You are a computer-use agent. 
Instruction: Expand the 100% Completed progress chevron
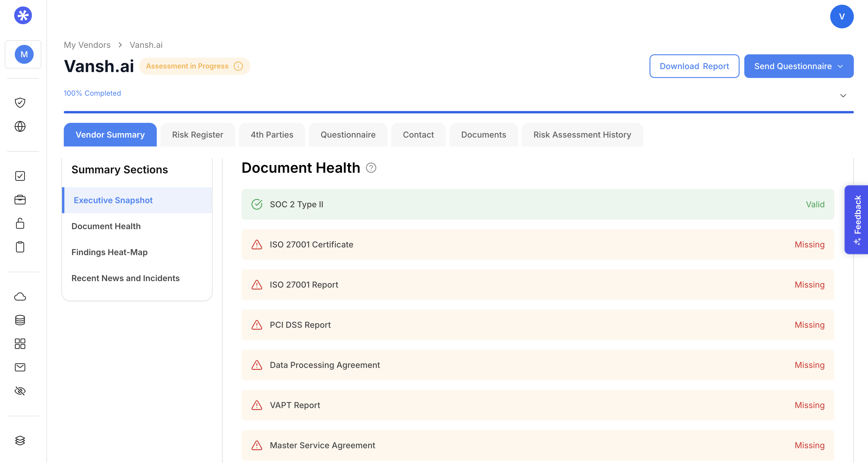pyautogui.click(x=843, y=96)
